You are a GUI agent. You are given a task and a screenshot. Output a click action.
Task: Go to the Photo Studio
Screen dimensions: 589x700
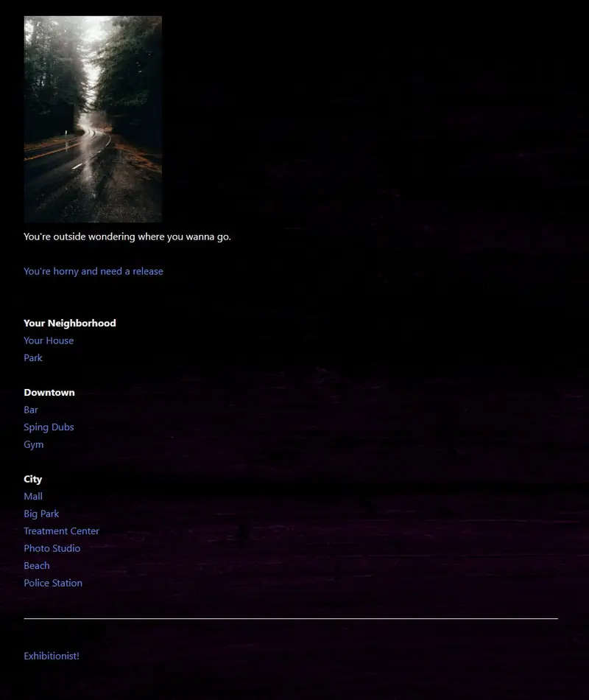[52, 548]
